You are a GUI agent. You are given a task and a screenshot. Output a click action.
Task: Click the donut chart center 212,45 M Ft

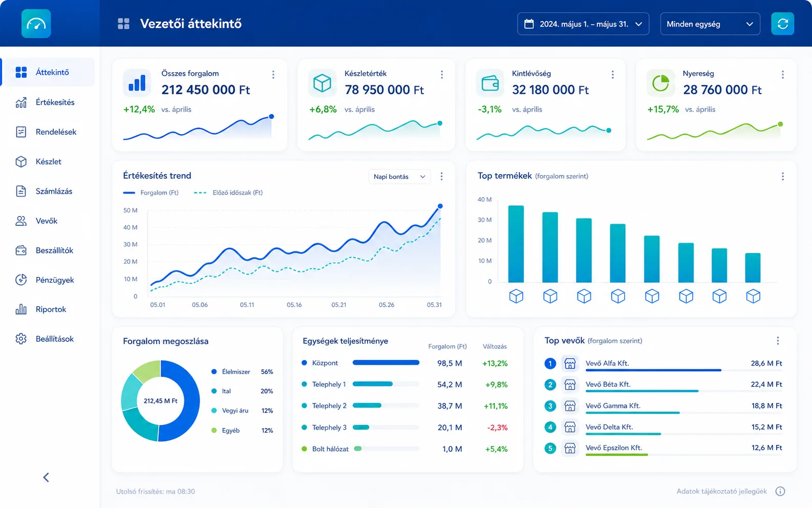(160, 401)
